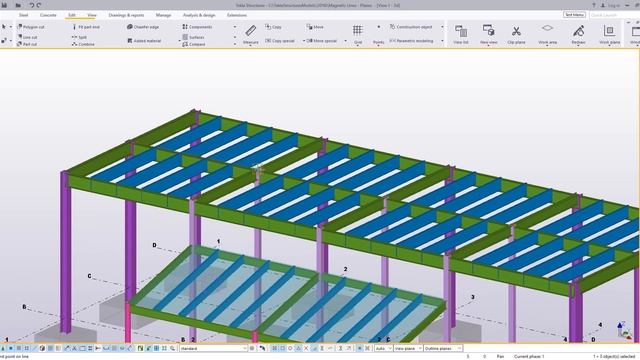Open the 'standard' selection filter dropdown
Viewport: 640px width, 360px height.
tap(213, 348)
